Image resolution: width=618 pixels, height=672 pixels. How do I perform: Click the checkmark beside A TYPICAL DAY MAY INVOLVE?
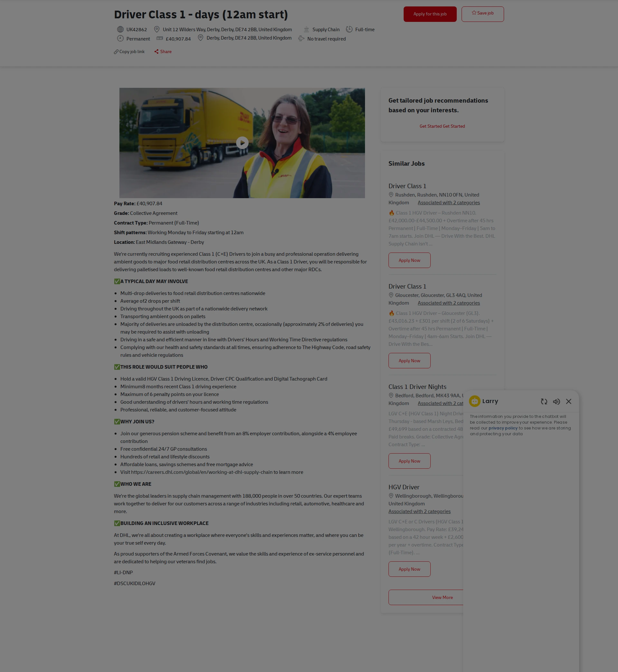click(117, 281)
